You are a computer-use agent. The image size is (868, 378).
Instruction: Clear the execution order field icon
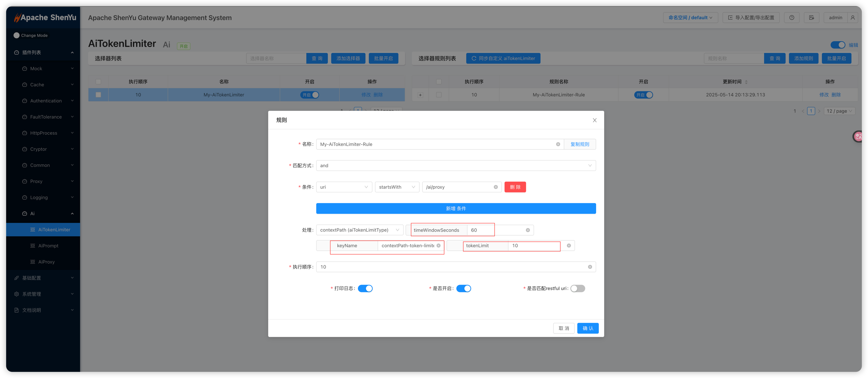(x=590, y=267)
